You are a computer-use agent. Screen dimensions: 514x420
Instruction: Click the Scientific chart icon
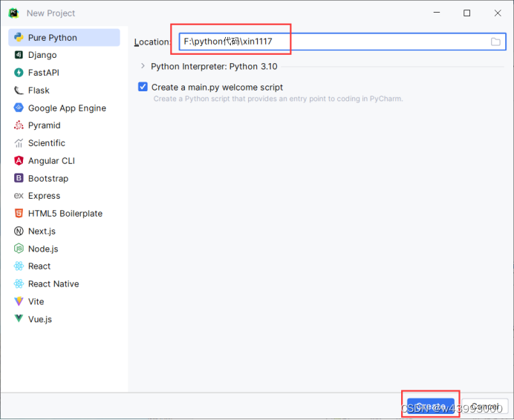(x=19, y=142)
